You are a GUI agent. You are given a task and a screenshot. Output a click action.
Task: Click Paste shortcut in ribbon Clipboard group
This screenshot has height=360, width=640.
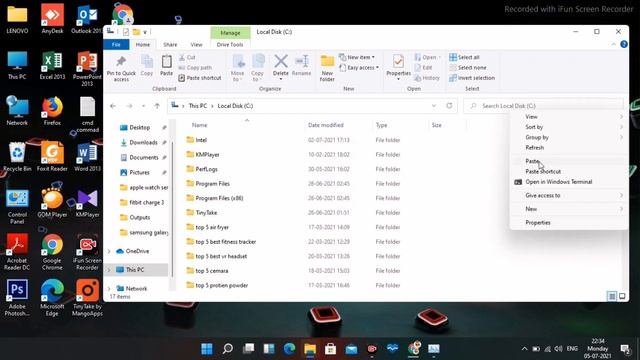pyautogui.click(x=200, y=78)
